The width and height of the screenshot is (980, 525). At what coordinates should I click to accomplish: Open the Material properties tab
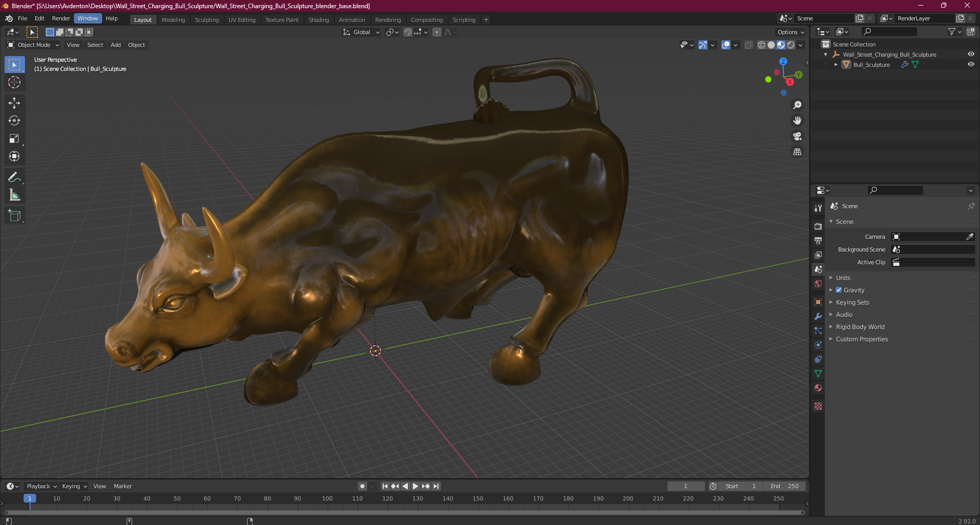point(818,388)
